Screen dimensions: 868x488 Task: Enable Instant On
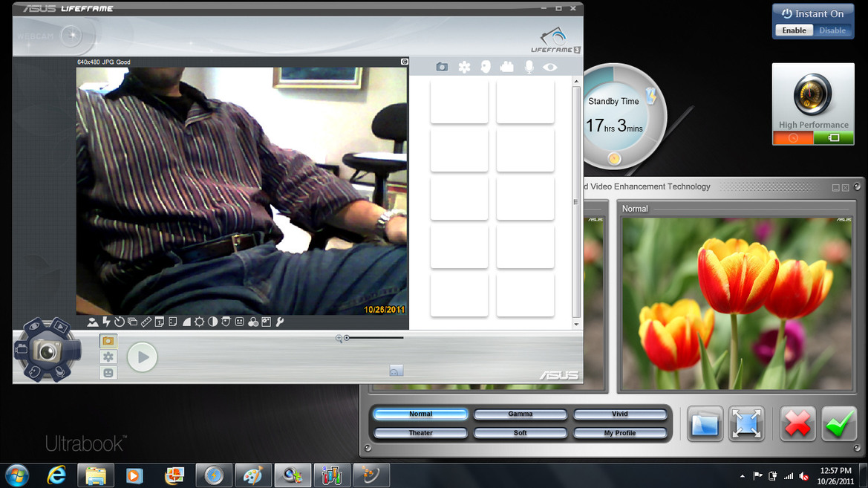(794, 30)
